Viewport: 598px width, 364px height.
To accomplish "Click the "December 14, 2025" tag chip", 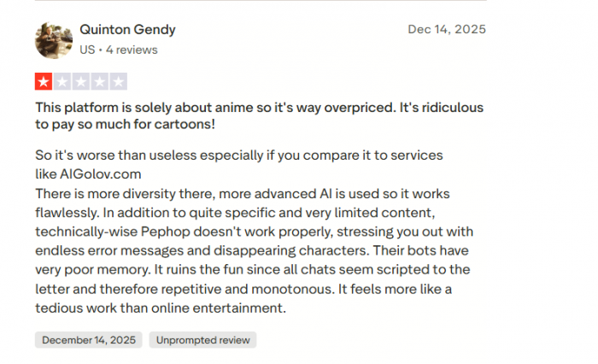I will [90, 340].
